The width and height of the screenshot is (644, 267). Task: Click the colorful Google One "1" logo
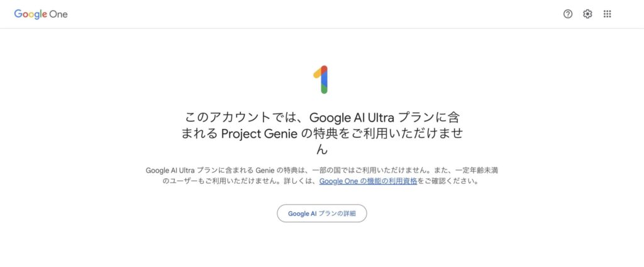(321, 80)
